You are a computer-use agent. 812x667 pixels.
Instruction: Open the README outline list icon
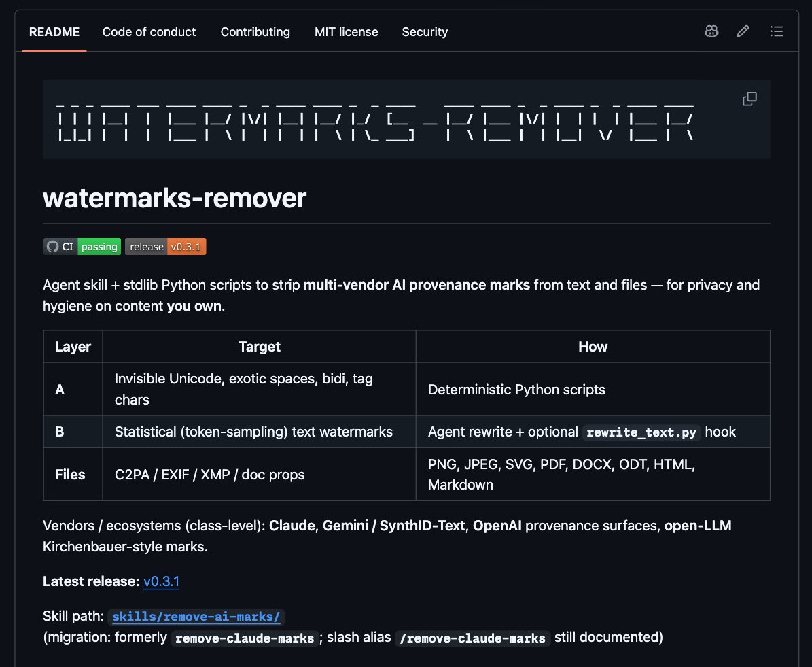point(776,31)
